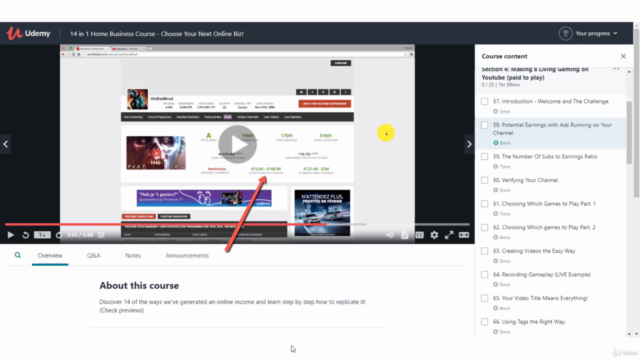Image resolution: width=640 pixels, height=360 pixels.
Task: Click the skip forward icon
Action: [x=59, y=235]
